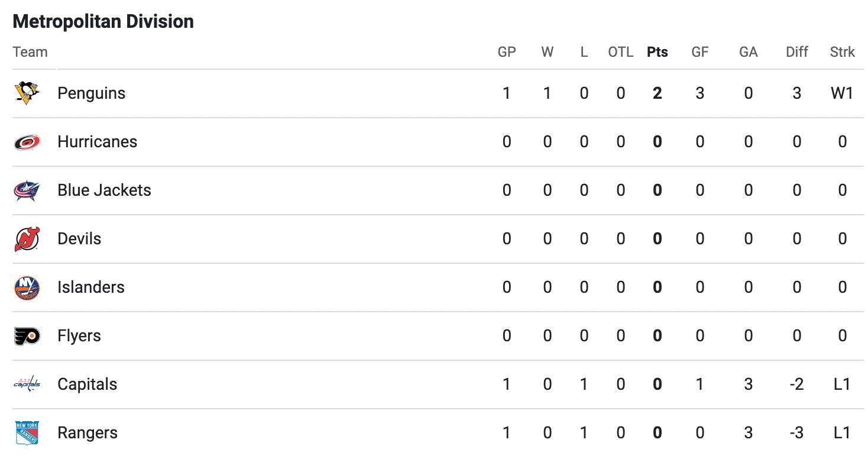Viewport: 868px width, 459px height.
Task: Click the Penguins team logo
Action: (27, 93)
